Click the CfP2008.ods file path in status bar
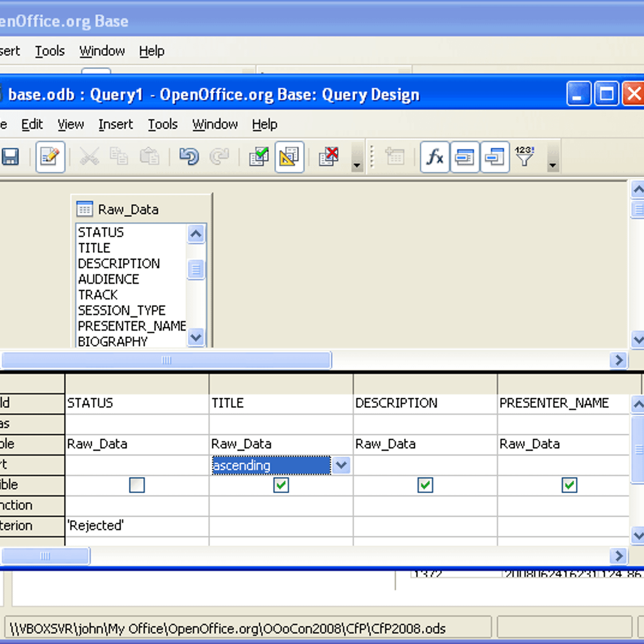This screenshot has width=644, height=644. [228, 629]
